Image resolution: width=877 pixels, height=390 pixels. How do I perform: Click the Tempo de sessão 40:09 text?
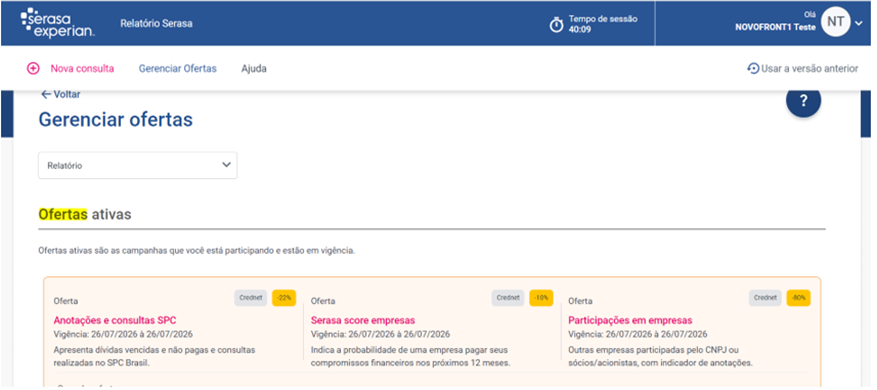pos(603,24)
